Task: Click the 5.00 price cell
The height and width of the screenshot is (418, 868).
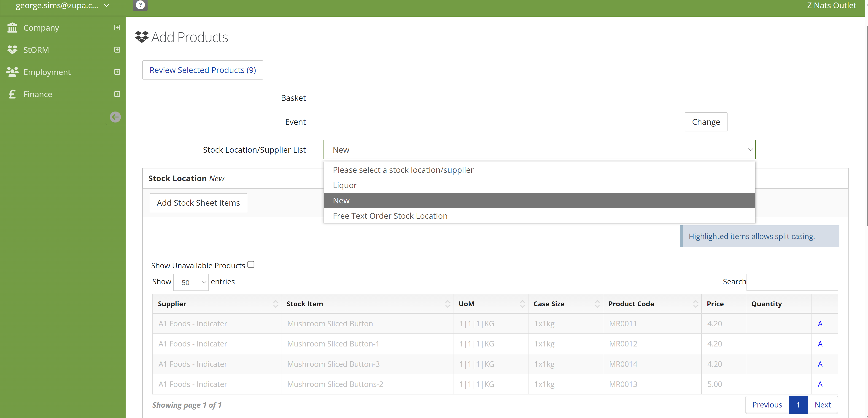Action: click(723, 384)
